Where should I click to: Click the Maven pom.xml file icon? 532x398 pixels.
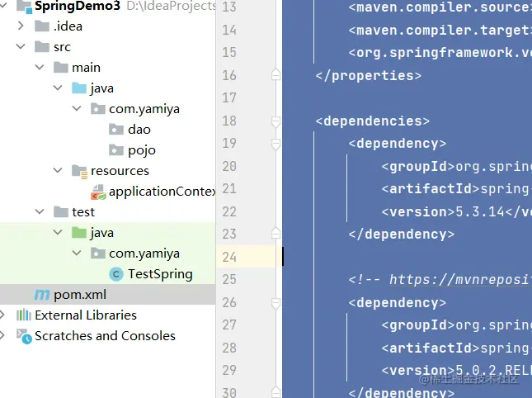(x=42, y=295)
